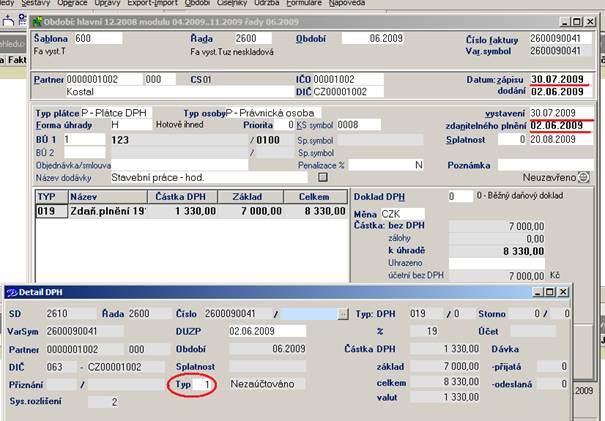Open lookup button next to Číslo field

(x=344, y=313)
